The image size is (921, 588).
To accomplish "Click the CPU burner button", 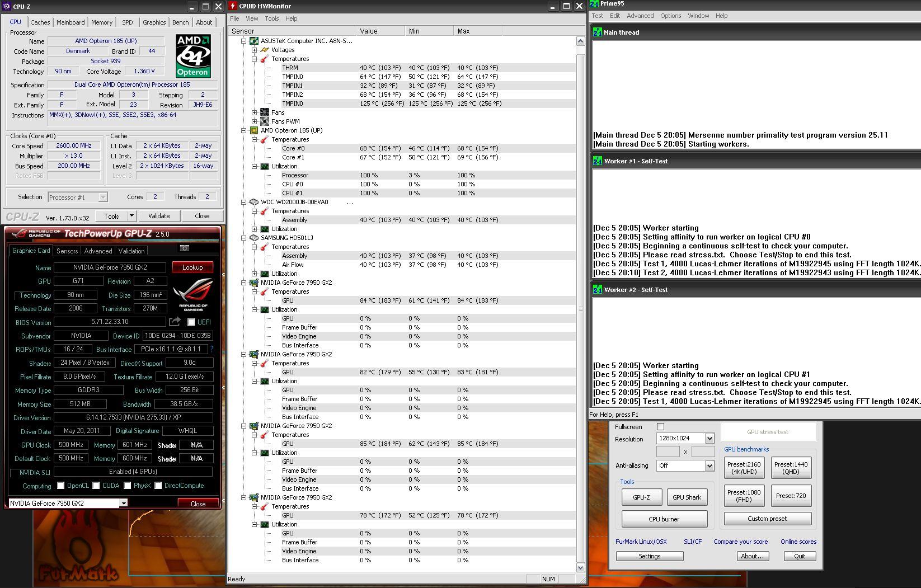I will [664, 519].
